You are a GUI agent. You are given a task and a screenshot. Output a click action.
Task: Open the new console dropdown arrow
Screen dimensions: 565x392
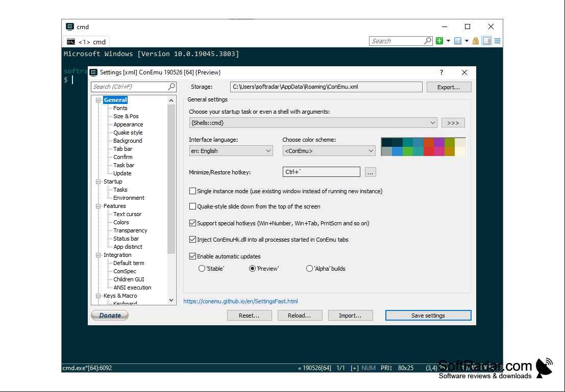point(448,41)
